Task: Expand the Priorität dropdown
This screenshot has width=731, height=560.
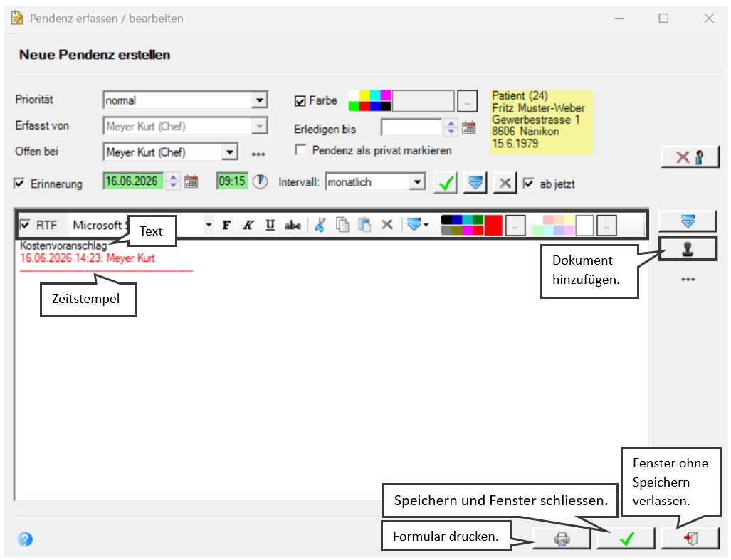Action: (259, 100)
